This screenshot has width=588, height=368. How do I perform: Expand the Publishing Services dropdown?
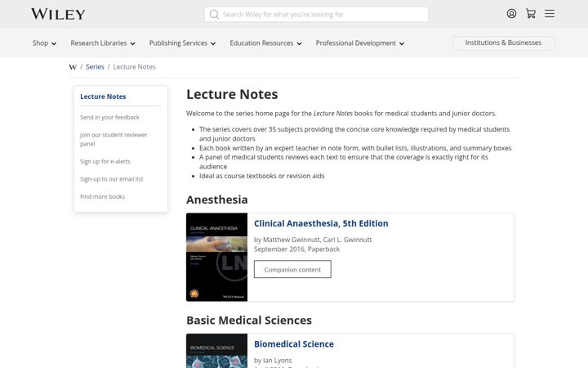[x=182, y=43]
